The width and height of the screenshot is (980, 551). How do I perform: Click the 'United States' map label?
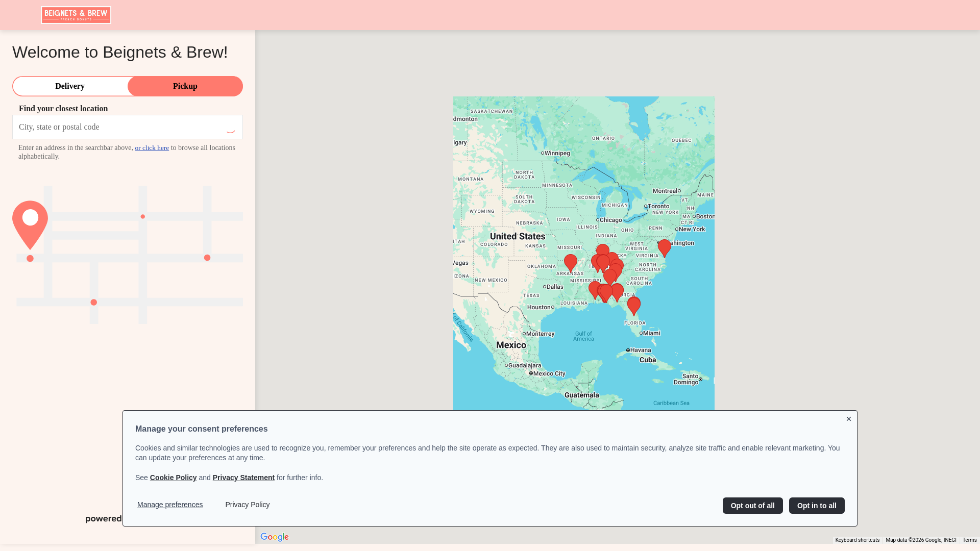518,236
